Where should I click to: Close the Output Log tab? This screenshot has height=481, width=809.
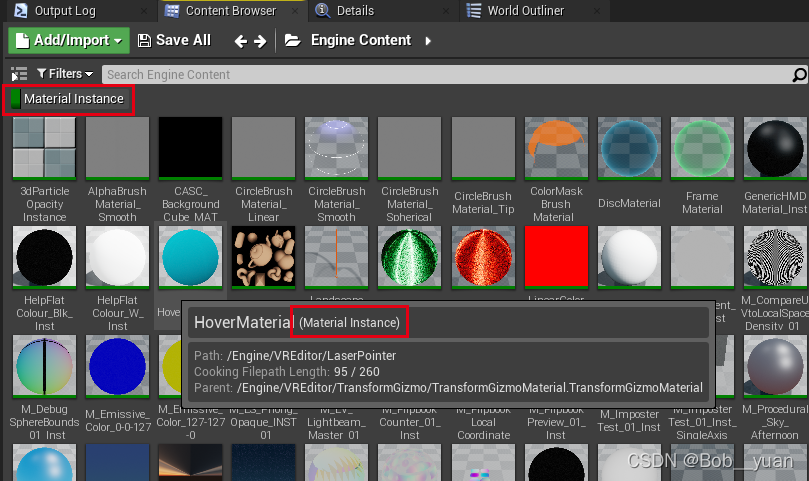point(144,11)
